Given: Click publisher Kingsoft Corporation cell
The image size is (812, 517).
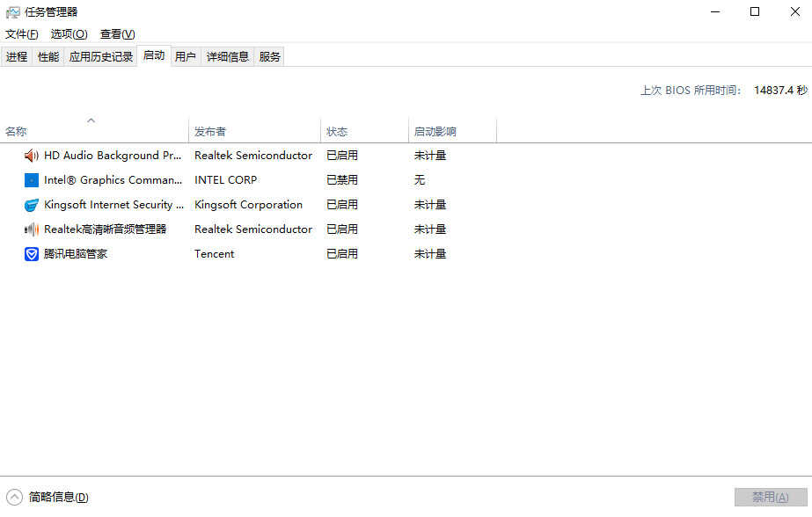Looking at the screenshot, I should click(x=249, y=205).
